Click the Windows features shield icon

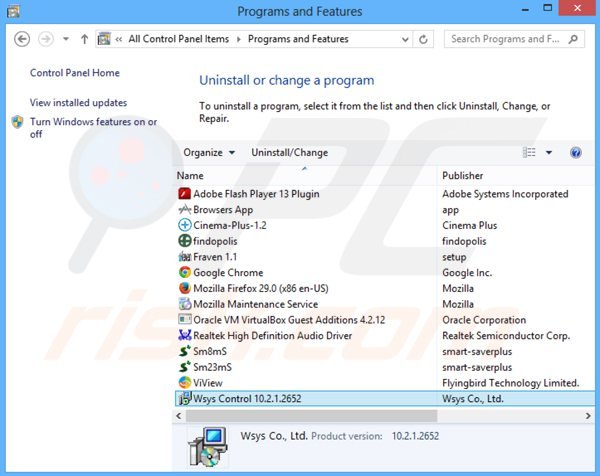coord(18,122)
